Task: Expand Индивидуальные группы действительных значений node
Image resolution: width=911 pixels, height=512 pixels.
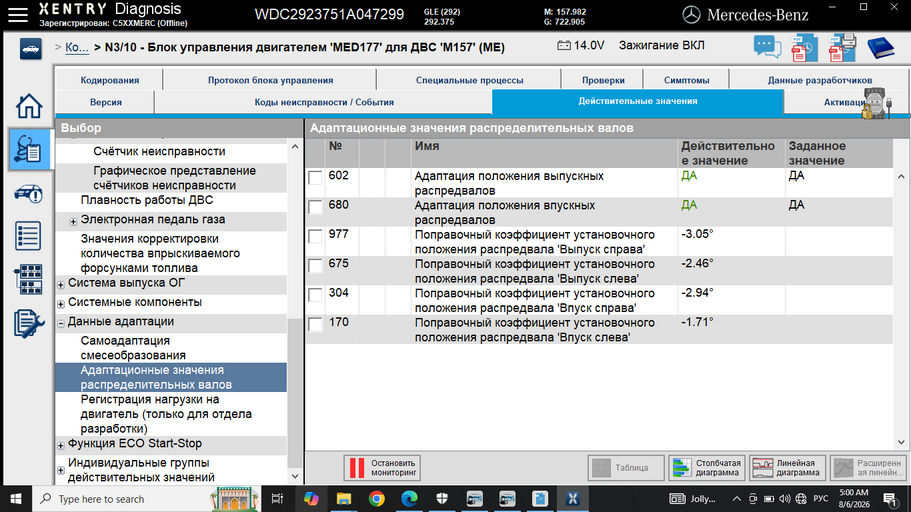Action: coord(60,470)
